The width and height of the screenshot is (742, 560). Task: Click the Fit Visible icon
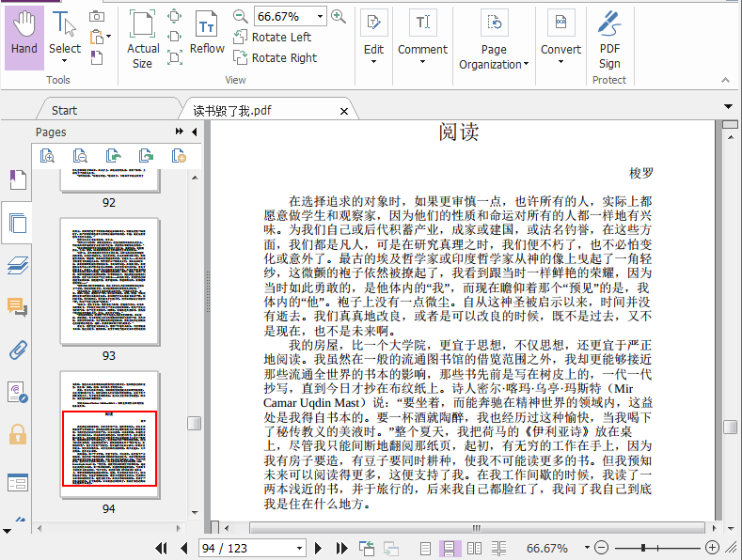click(x=174, y=57)
